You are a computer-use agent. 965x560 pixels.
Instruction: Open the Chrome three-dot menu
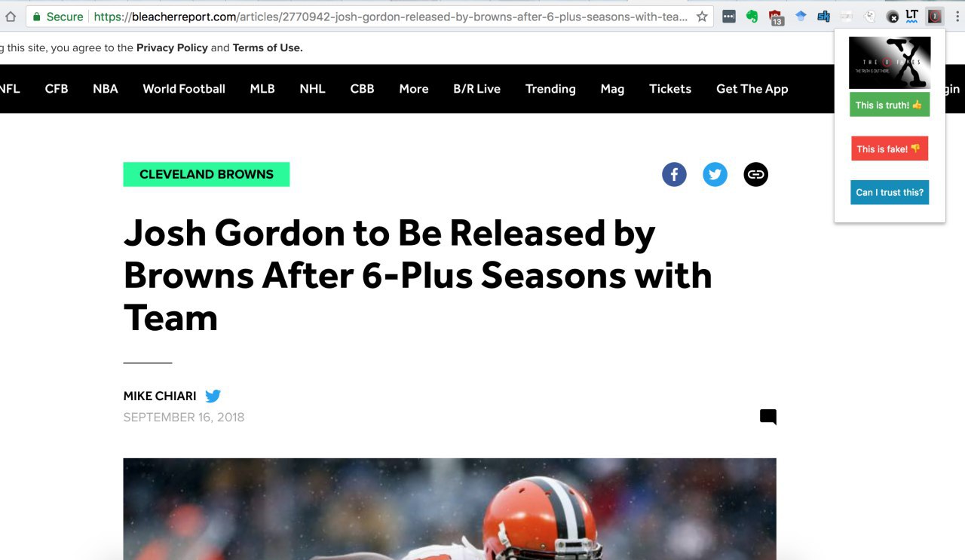tap(957, 16)
